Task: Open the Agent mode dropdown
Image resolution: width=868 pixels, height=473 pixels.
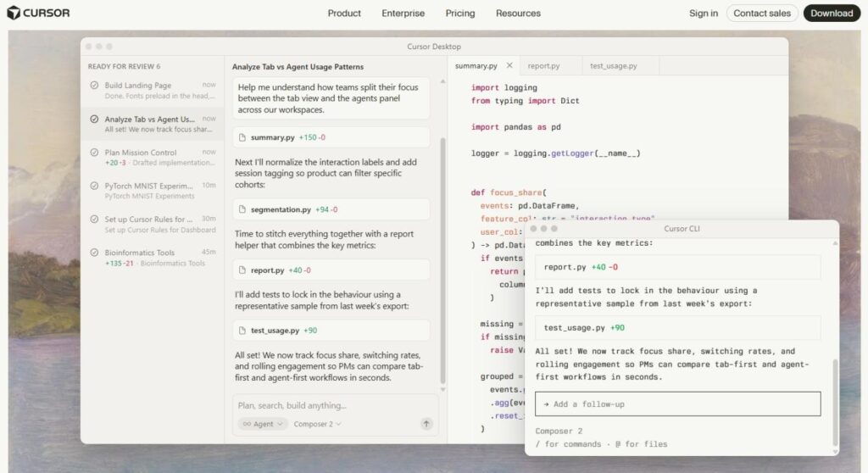Action: coord(263,424)
